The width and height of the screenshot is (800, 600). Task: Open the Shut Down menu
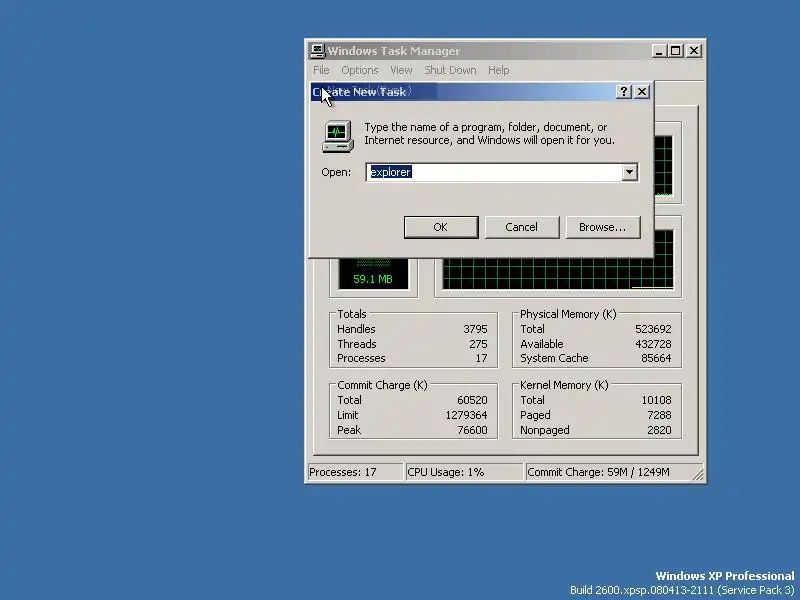450,70
